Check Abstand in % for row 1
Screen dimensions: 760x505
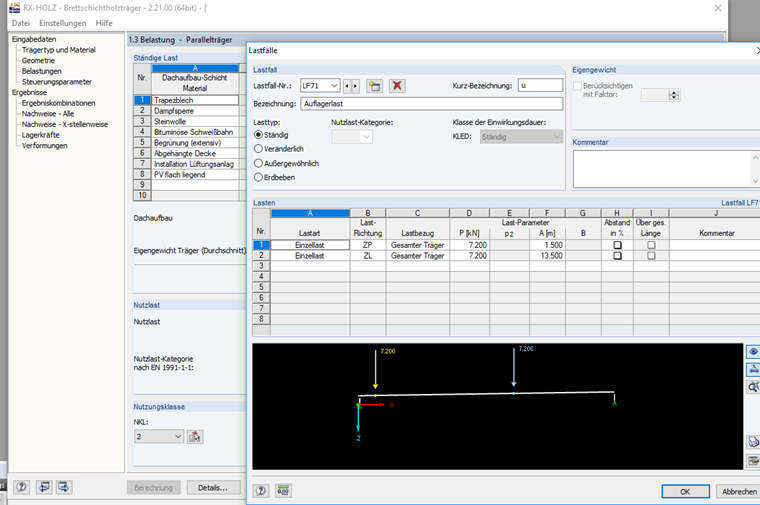(x=617, y=245)
